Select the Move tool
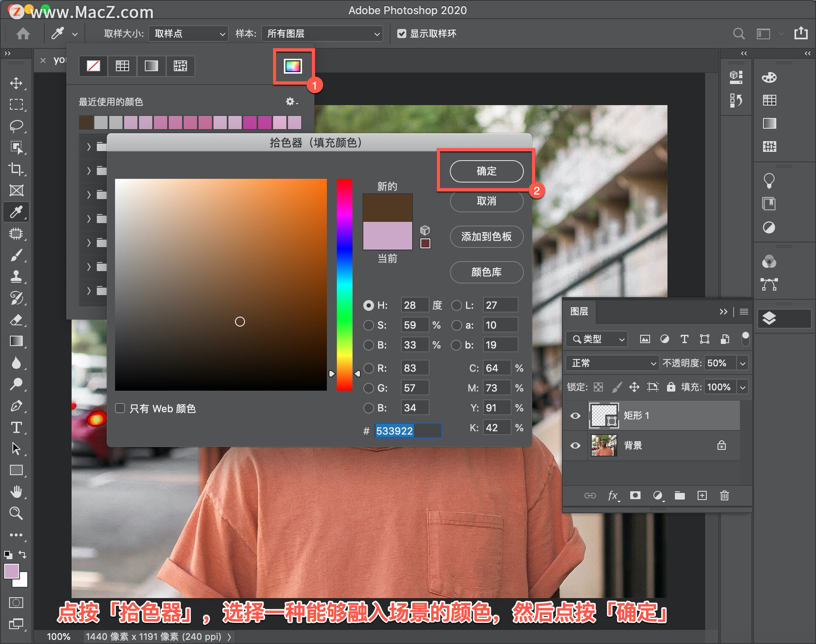The width and height of the screenshot is (816, 644). click(x=16, y=83)
